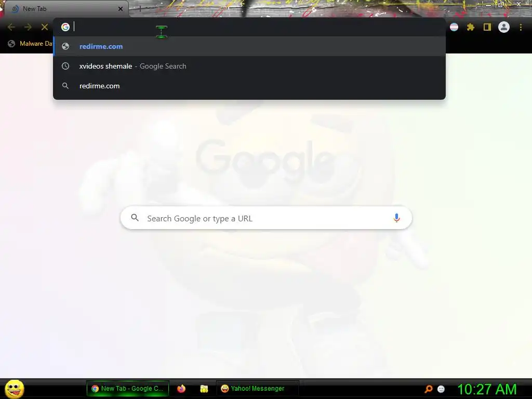This screenshot has width=532, height=399.
Task: Open the profile avatar menu
Action: [x=504, y=27]
